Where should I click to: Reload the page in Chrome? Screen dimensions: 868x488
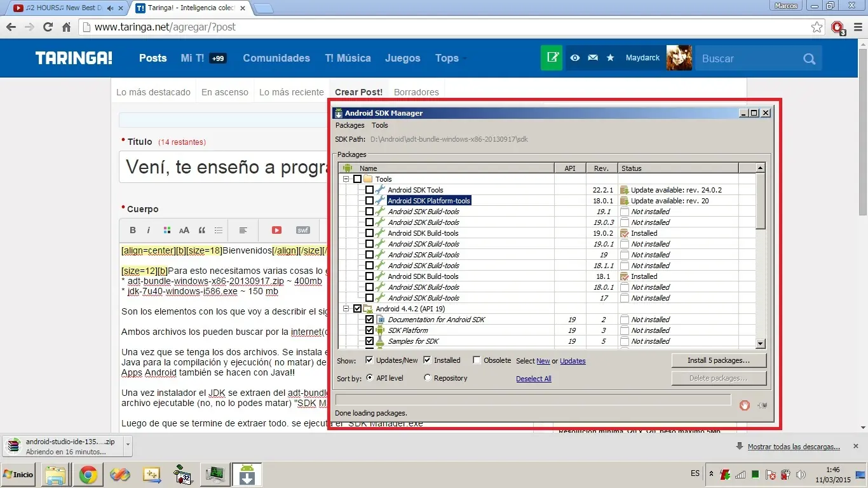[x=48, y=27]
